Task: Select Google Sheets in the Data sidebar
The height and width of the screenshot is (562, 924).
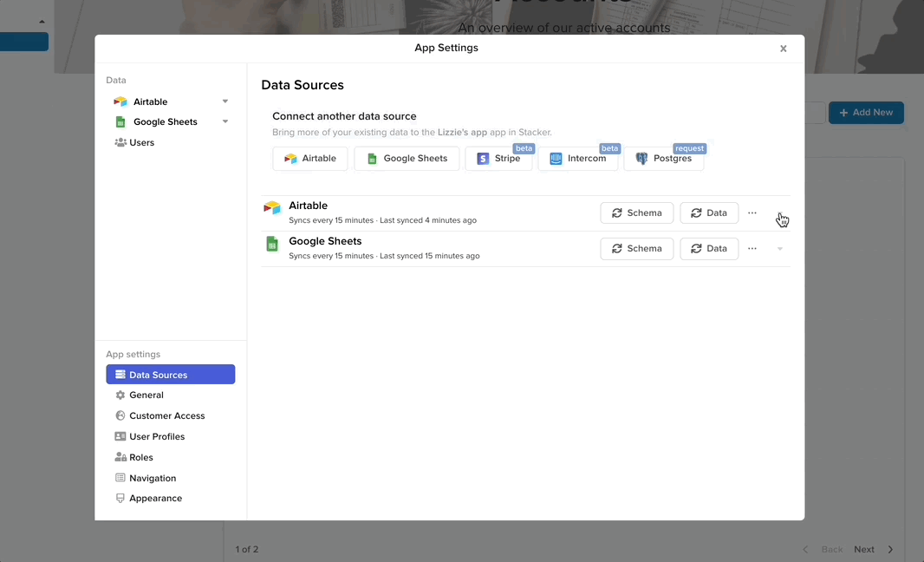Action: tap(166, 121)
